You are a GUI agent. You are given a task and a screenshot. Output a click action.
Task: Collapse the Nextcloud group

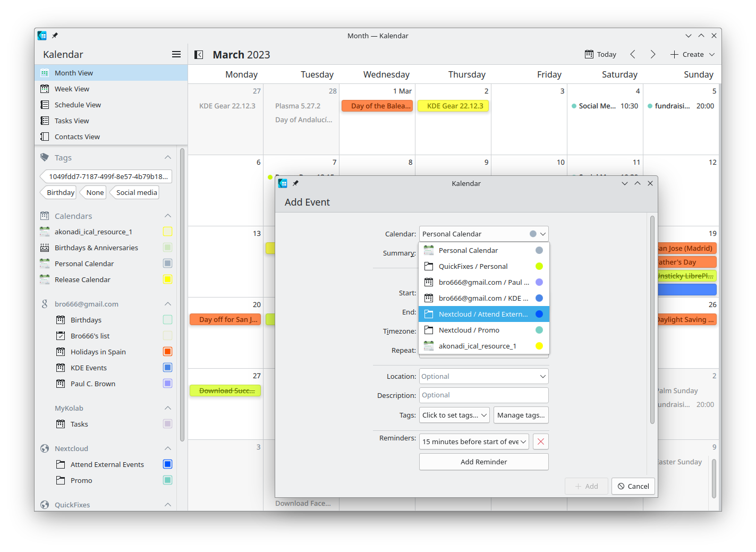168,448
